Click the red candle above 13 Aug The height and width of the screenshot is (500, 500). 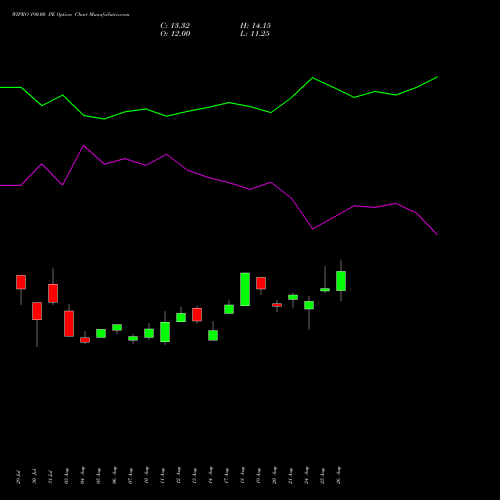click(197, 315)
